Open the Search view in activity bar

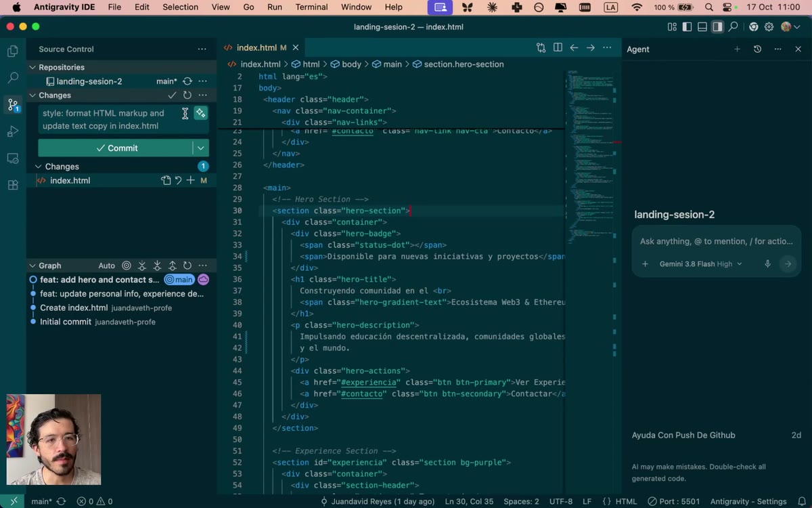click(12, 78)
